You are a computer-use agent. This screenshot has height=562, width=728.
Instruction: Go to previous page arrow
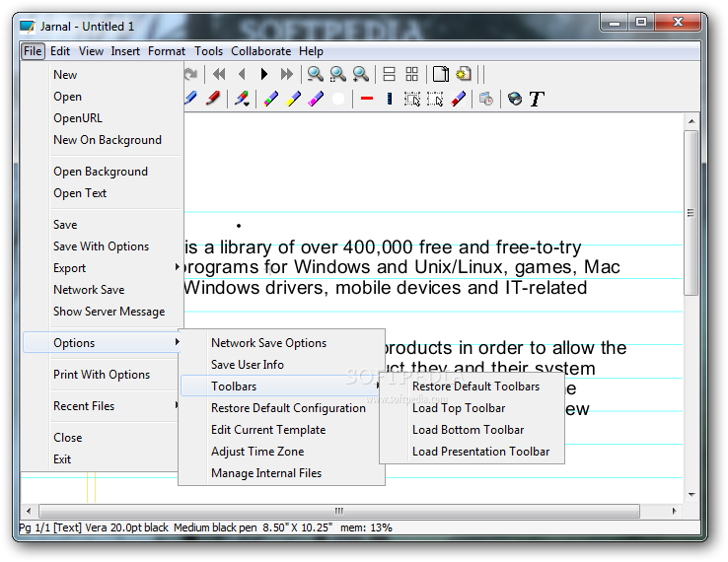click(x=242, y=74)
